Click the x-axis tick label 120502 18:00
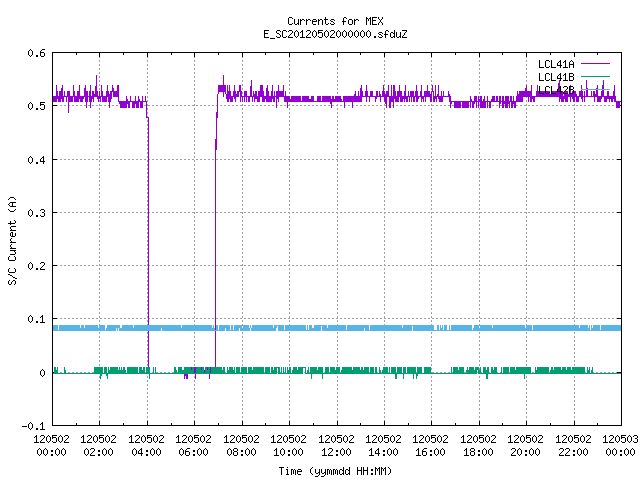Image resolution: width=640 pixels, height=480 pixels. [x=478, y=446]
